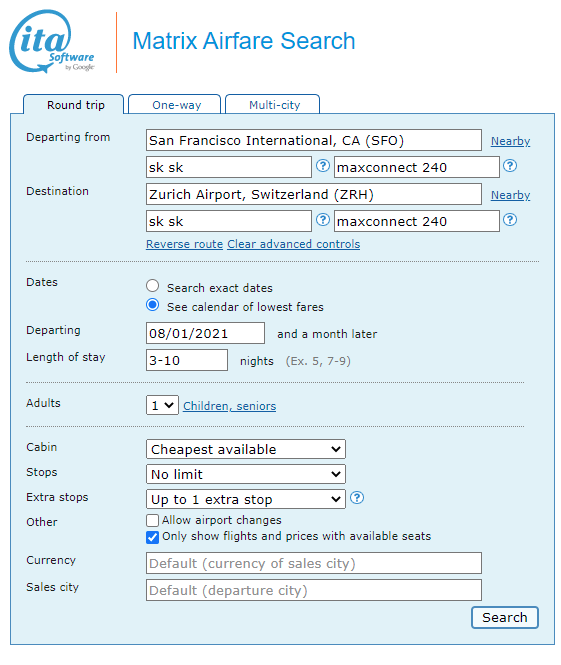Open help icon beside destination maxconnect field
Screen dimensions: 561x665
coord(510,220)
